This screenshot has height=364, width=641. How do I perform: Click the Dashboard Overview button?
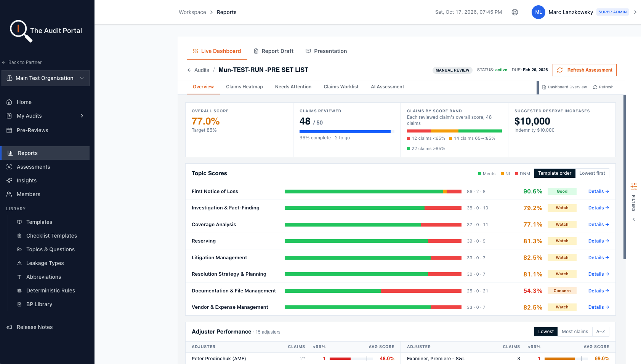pos(564,87)
